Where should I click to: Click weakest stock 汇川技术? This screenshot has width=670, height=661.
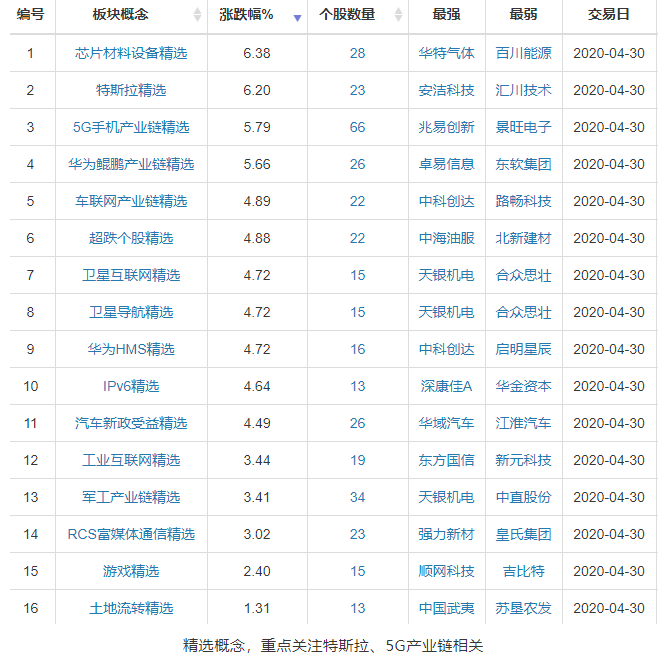click(x=523, y=90)
